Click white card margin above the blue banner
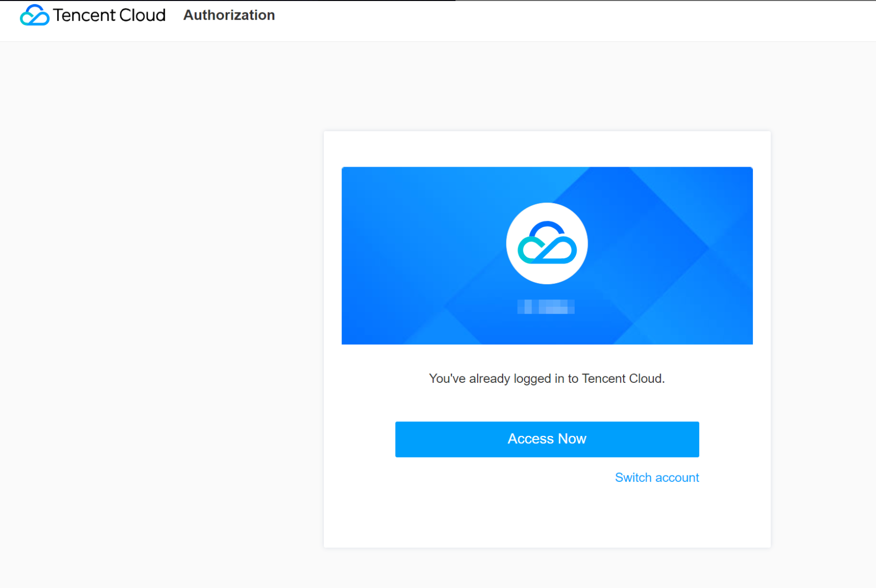 (x=547, y=149)
